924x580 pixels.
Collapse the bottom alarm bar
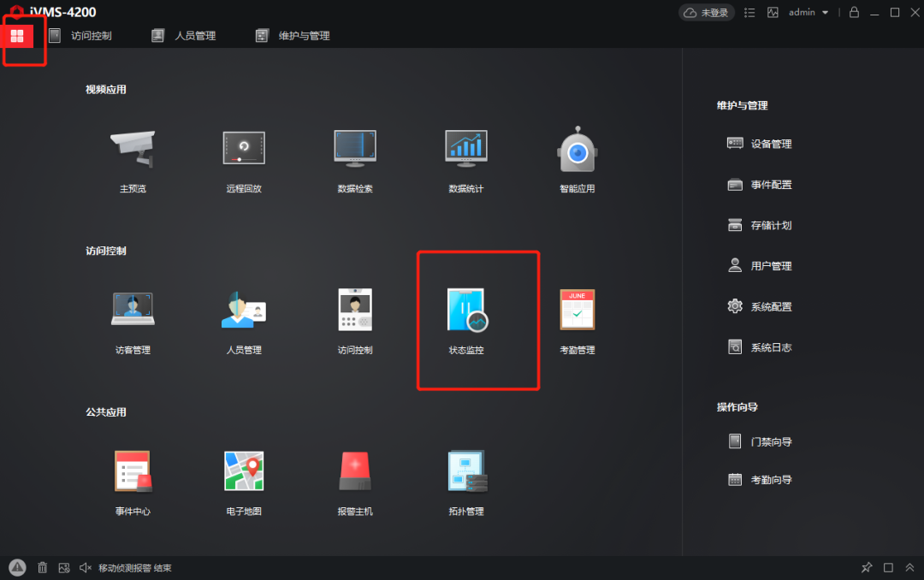(909, 567)
